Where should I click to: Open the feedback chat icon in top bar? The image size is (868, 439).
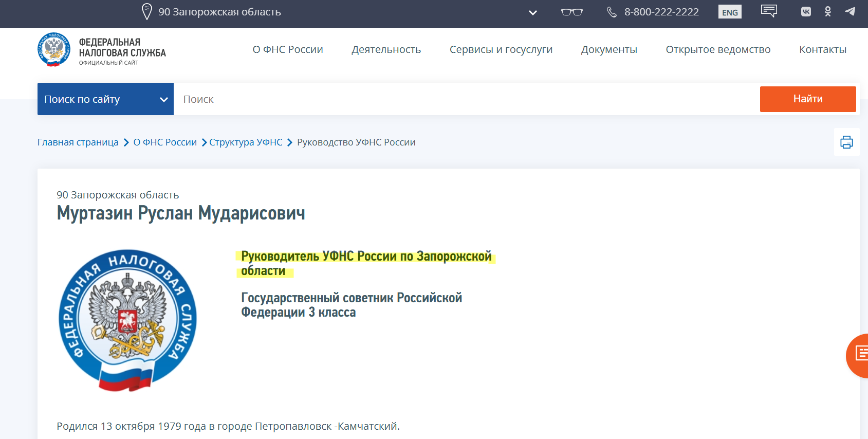769,11
